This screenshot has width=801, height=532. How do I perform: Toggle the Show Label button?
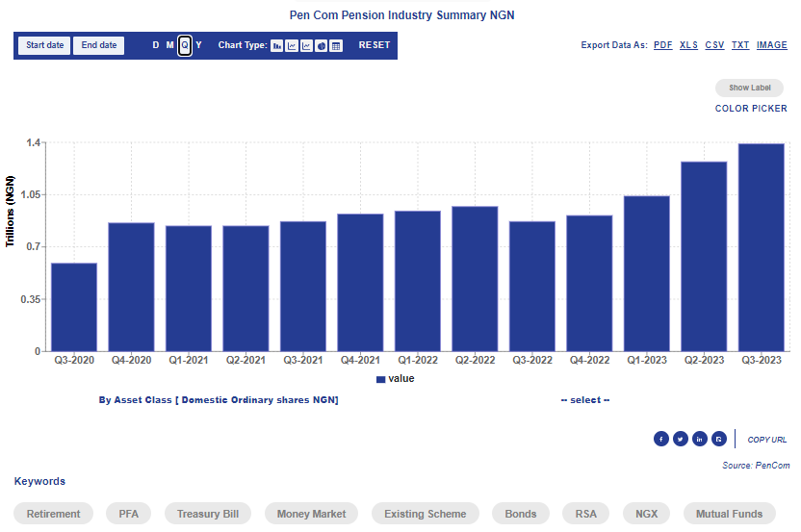(749, 88)
